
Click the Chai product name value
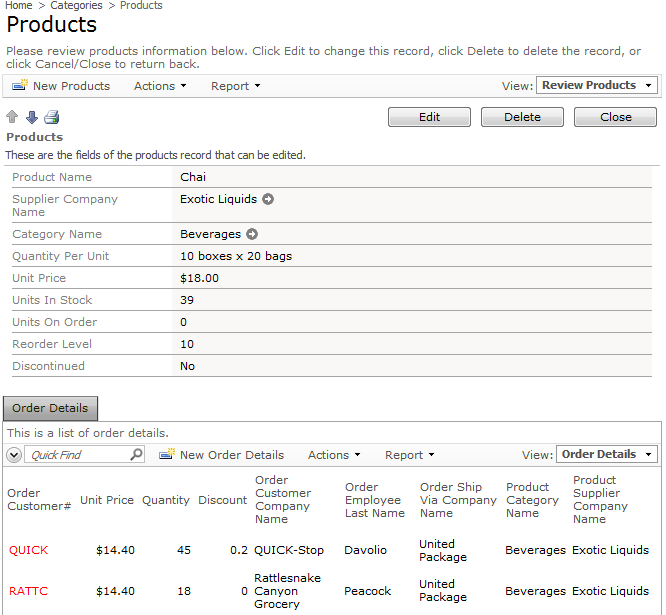(193, 177)
